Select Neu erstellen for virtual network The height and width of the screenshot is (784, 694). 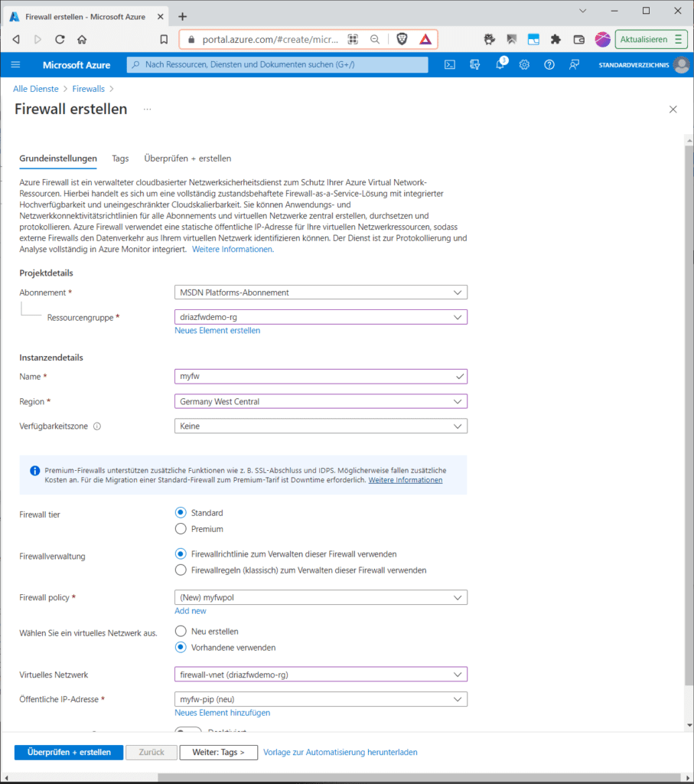[x=181, y=631]
